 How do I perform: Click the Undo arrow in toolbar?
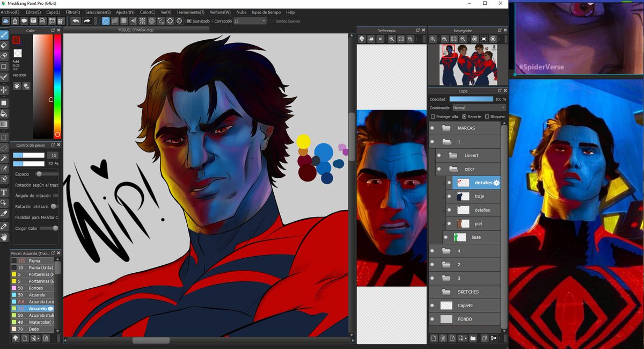tap(76, 21)
